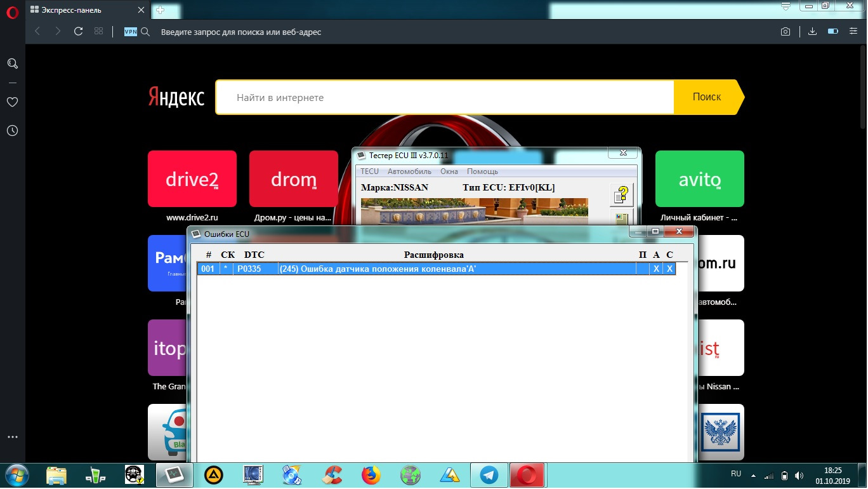The width and height of the screenshot is (868, 489).
Task: Open the drive2 speed dial tile
Action: click(x=192, y=179)
